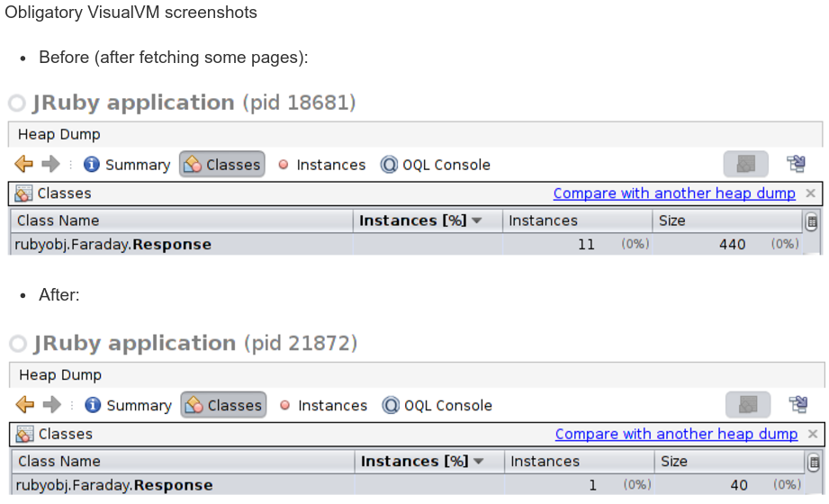Click Heap Dump label under pid 18681
829x504 pixels.
tap(59, 135)
